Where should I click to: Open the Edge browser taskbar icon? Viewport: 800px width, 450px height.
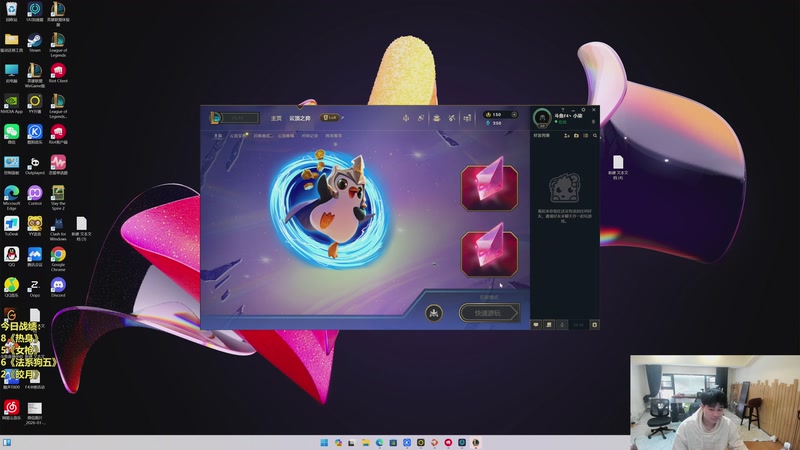(379, 442)
